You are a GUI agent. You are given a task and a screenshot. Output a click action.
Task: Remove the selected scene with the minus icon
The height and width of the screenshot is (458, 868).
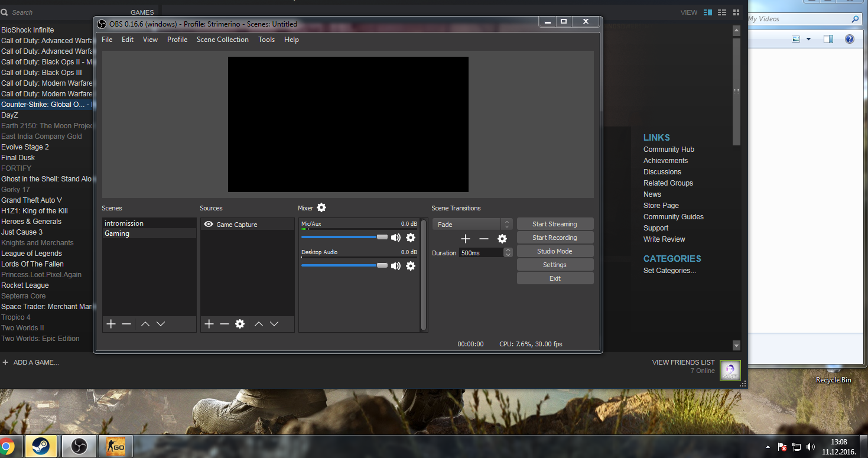point(126,324)
